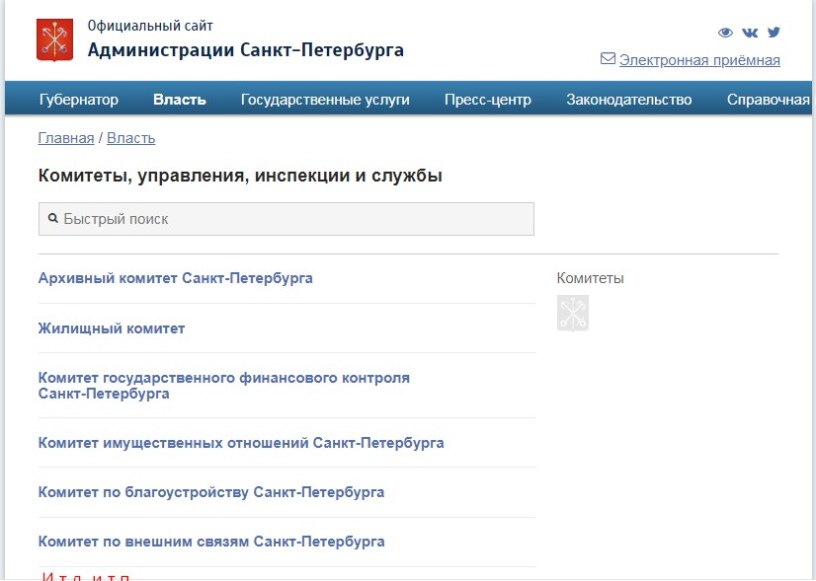The width and height of the screenshot is (816, 581).
Task: Click the magnifier icon in quick search
Action: (x=53, y=218)
